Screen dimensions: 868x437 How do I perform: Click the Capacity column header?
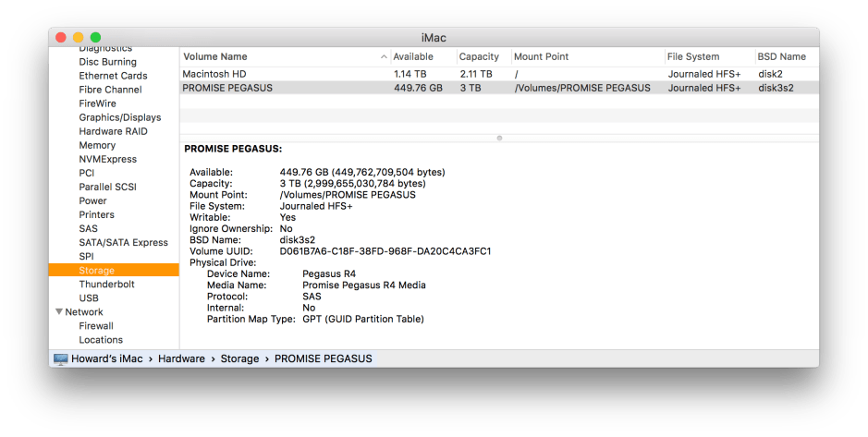[x=479, y=56]
